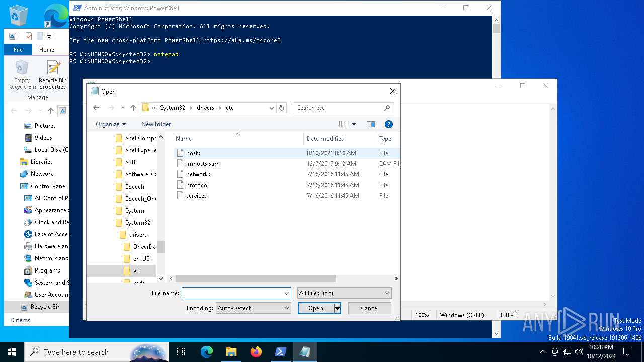Select the en-US folder in tree

[x=141, y=259]
